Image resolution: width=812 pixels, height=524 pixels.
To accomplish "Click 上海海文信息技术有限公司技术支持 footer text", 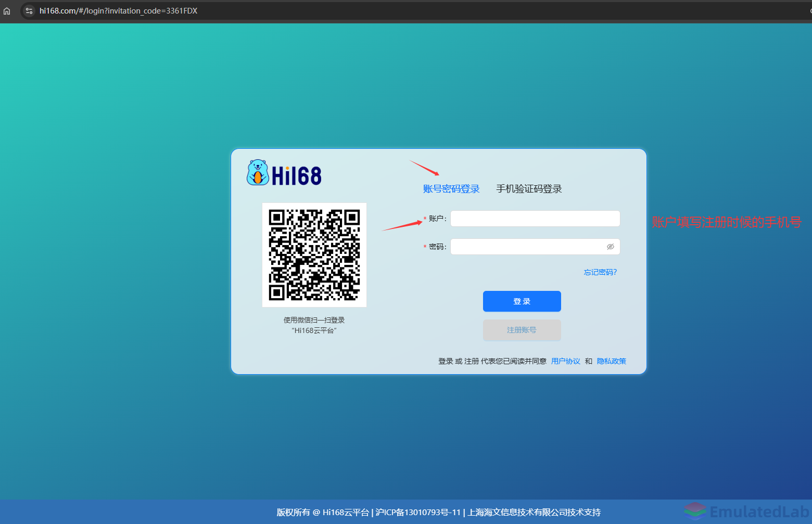I will (534, 513).
